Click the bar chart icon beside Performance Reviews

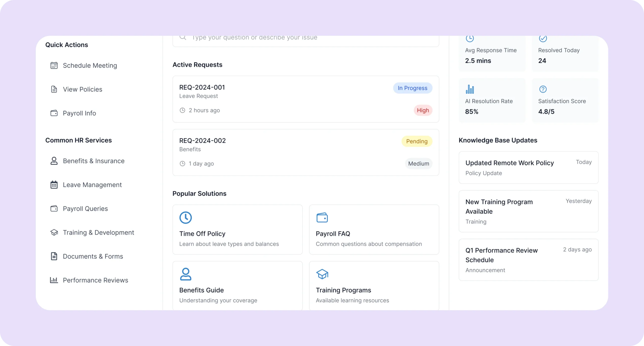click(x=54, y=280)
